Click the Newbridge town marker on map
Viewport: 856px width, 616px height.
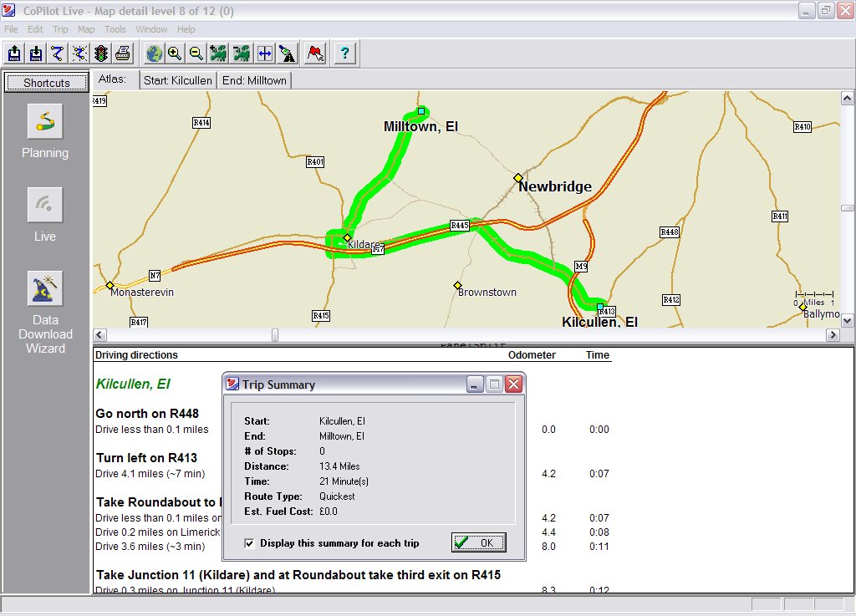518,178
